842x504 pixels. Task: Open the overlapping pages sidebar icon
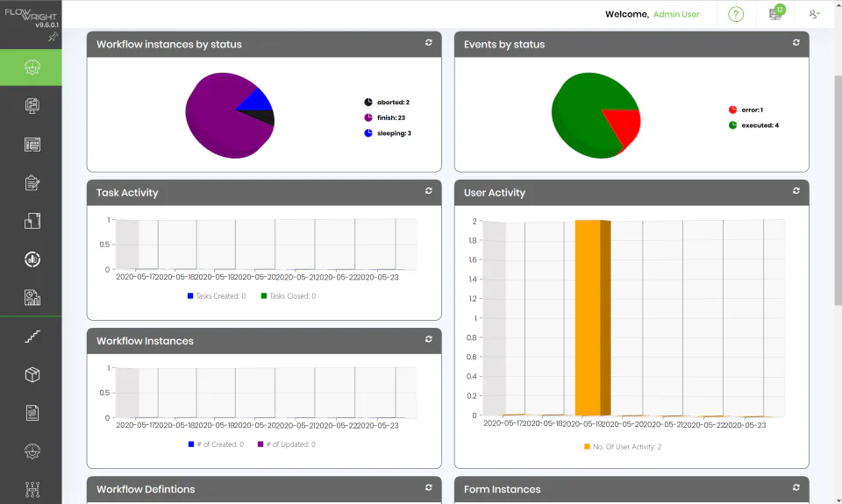click(x=32, y=221)
